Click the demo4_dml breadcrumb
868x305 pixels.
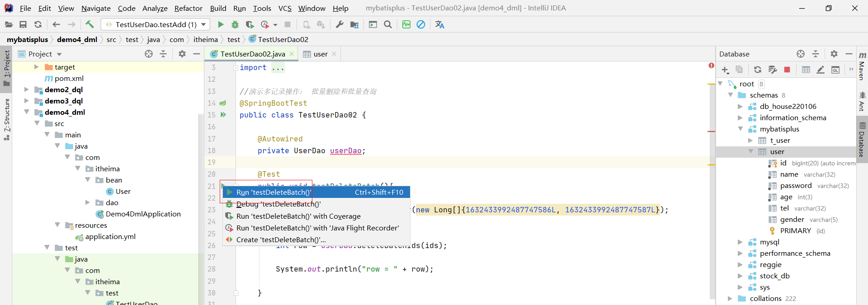77,39
